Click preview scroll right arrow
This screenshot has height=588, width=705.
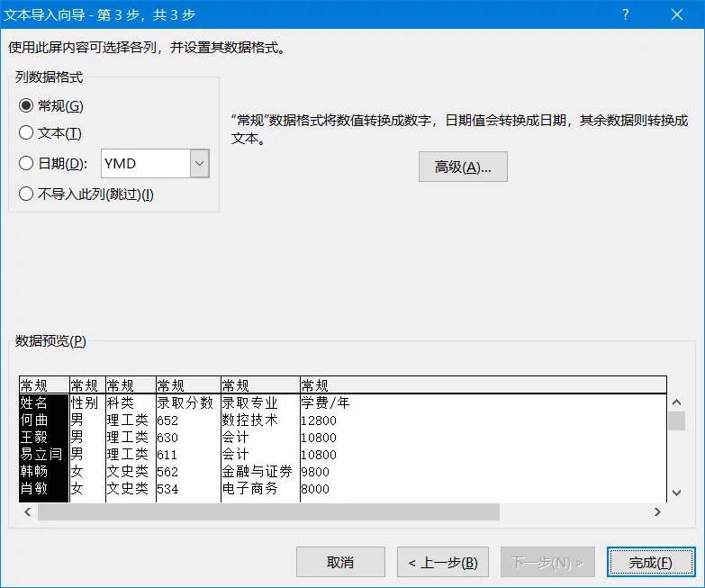point(657,512)
